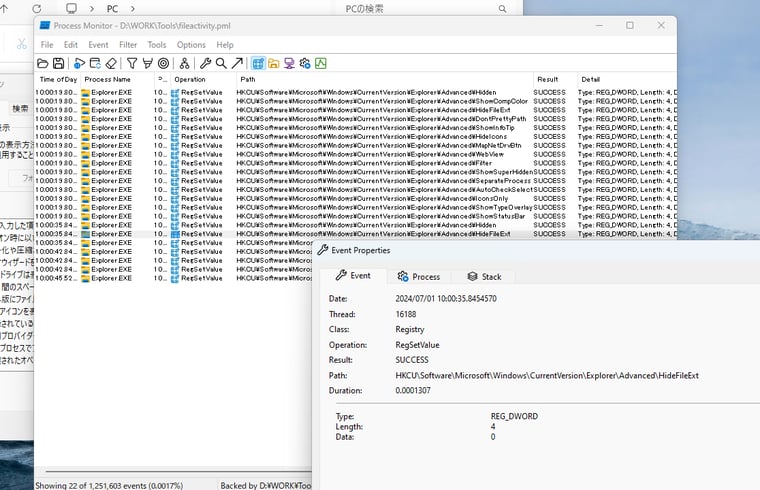Open the Help menu
760x490 pixels.
(225, 45)
